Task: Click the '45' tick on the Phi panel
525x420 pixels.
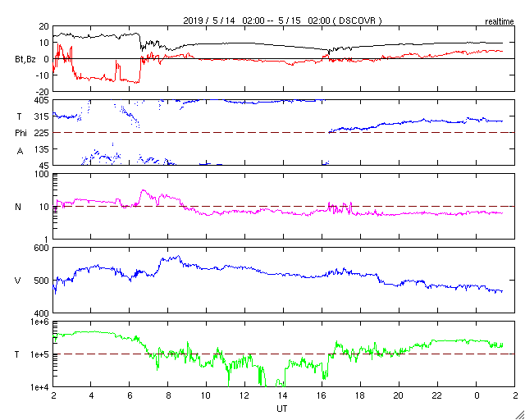Action: tap(44, 166)
